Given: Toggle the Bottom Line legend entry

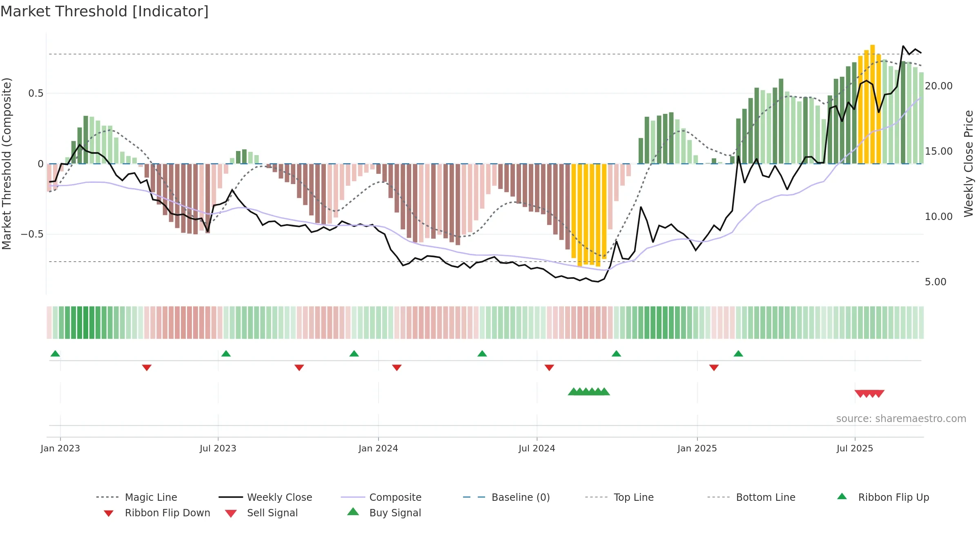Looking at the screenshot, I should coord(751,497).
